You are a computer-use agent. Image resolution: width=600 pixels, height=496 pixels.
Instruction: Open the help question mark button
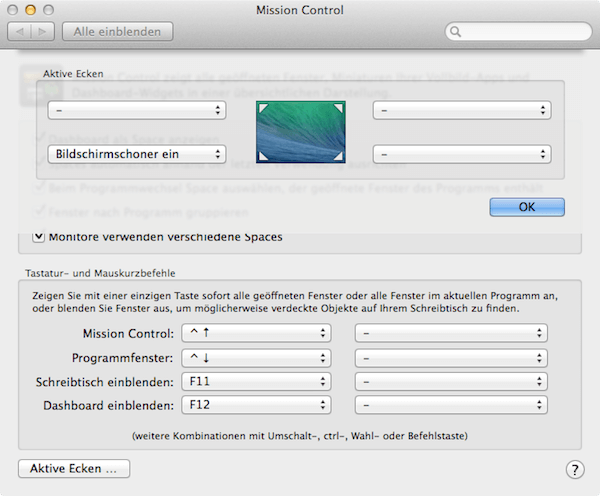click(x=575, y=469)
